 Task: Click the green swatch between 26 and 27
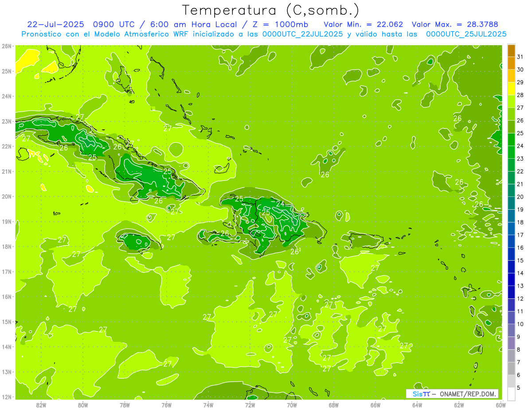pyautogui.click(x=511, y=114)
